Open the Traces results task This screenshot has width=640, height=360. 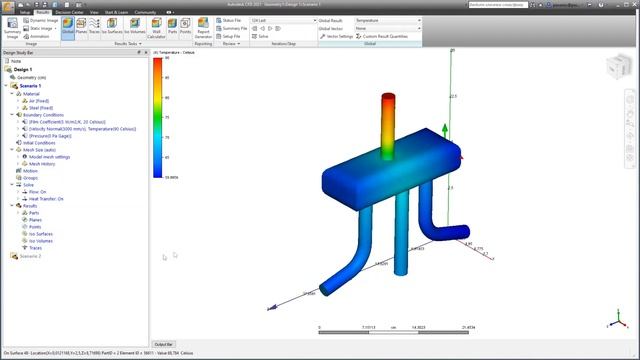click(x=94, y=27)
